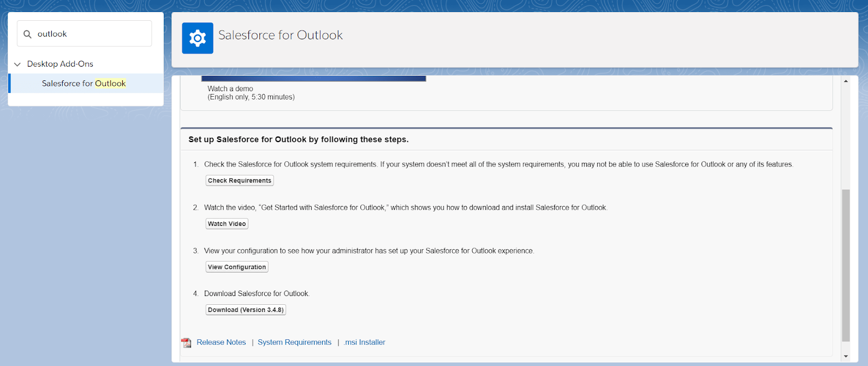Focus the Quick Find search field containing 'outlook'
Viewport: 868px width, 366px height.
(90, 34)
